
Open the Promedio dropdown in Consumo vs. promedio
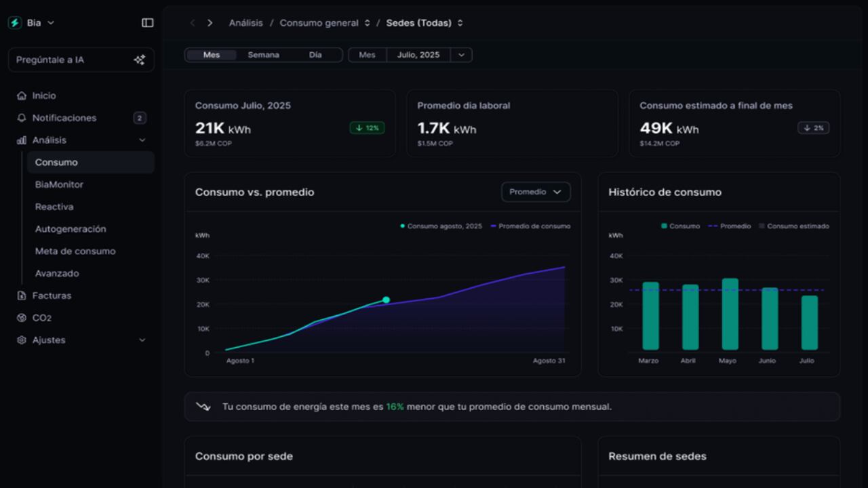point(536,192)
